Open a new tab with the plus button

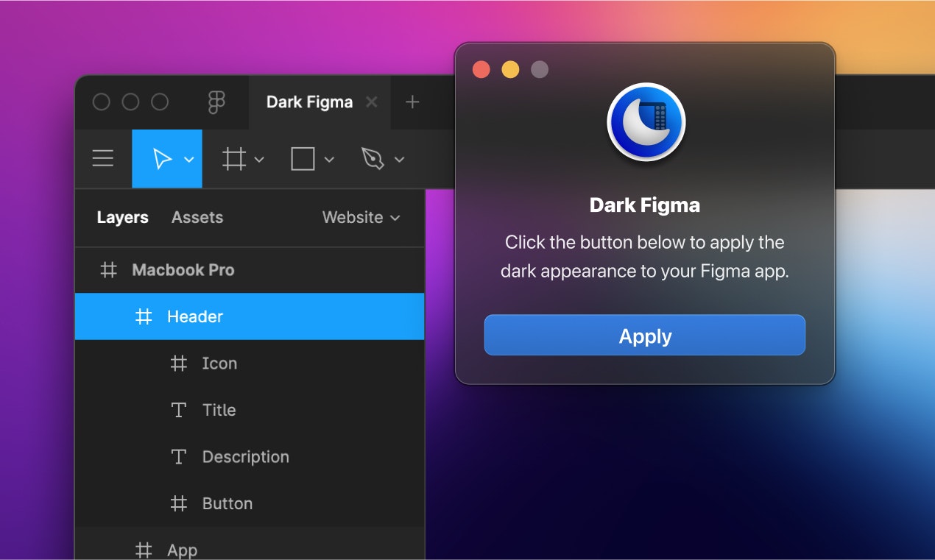point(412,102)
